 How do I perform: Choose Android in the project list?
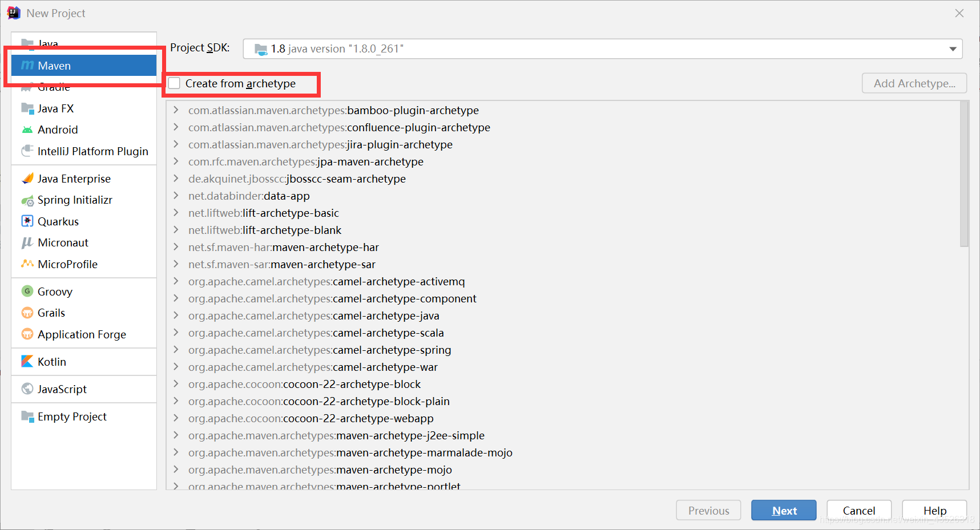tap(84, 130)
